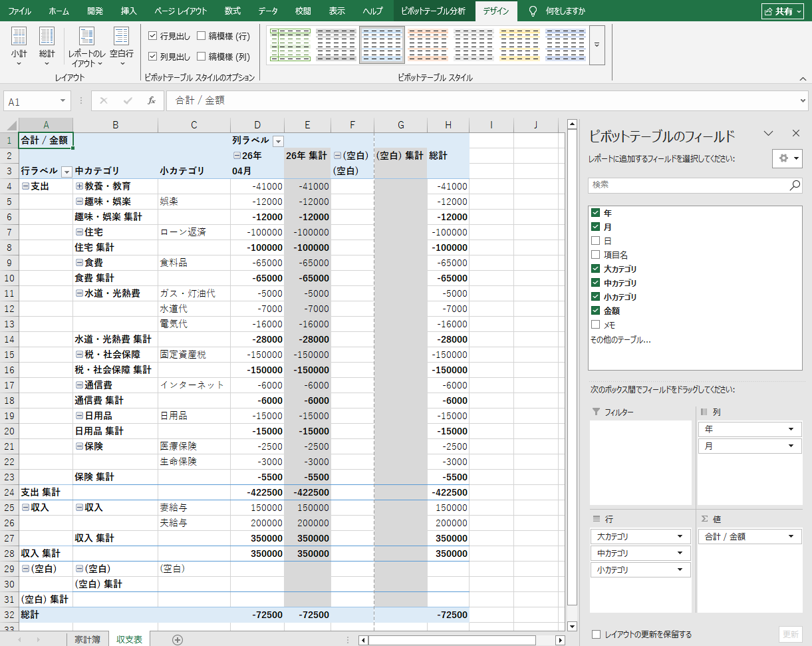The image size is (812, 646).
Task: Uncheck the 年 field
Action: pyautogui.click(x=595, y=213)
